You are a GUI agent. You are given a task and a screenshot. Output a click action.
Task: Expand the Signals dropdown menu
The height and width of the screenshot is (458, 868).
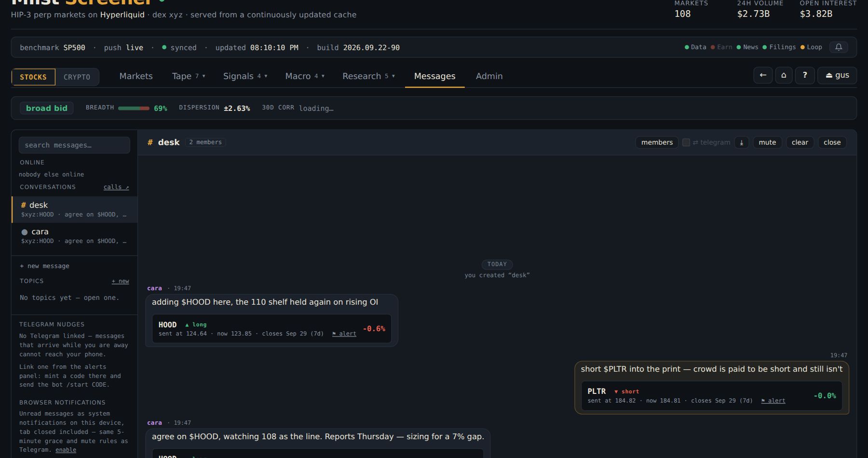(x=245, y=76)
